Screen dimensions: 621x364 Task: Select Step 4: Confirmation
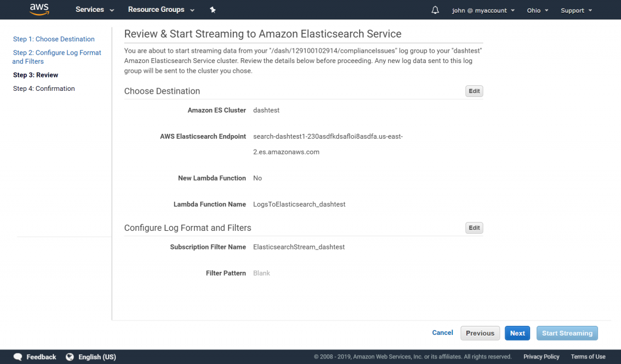coord(44,88)
